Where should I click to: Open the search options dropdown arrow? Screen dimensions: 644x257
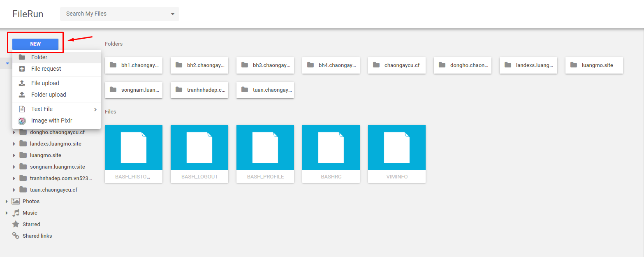(x=173, y=14)
